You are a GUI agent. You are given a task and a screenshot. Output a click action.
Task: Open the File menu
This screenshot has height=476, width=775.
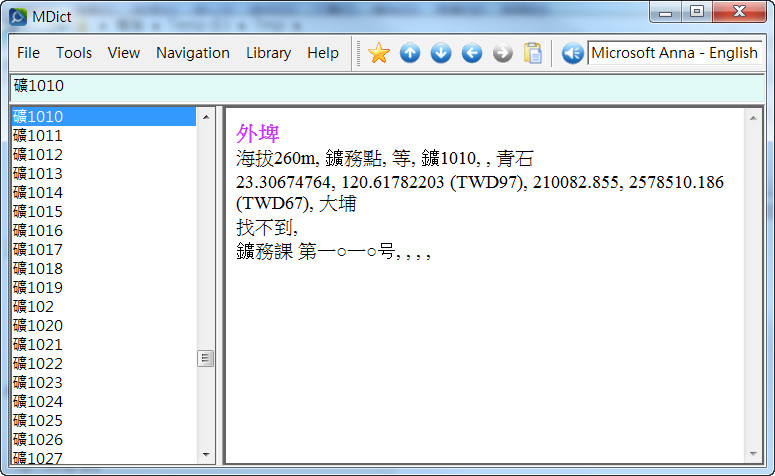click(28, 53)
